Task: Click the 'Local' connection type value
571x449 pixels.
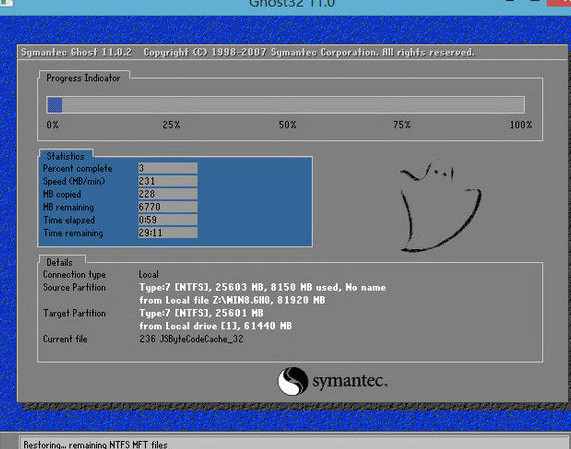Action: click(x=149, y=274)
